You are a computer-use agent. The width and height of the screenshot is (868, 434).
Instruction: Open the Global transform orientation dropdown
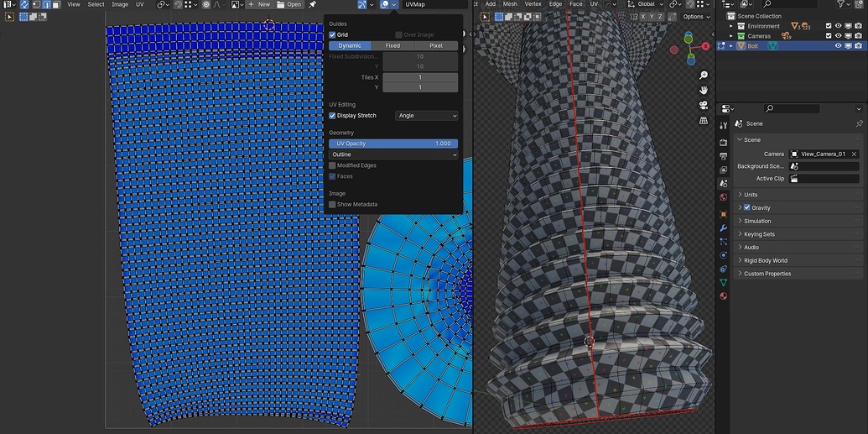[x=647, y=4]
